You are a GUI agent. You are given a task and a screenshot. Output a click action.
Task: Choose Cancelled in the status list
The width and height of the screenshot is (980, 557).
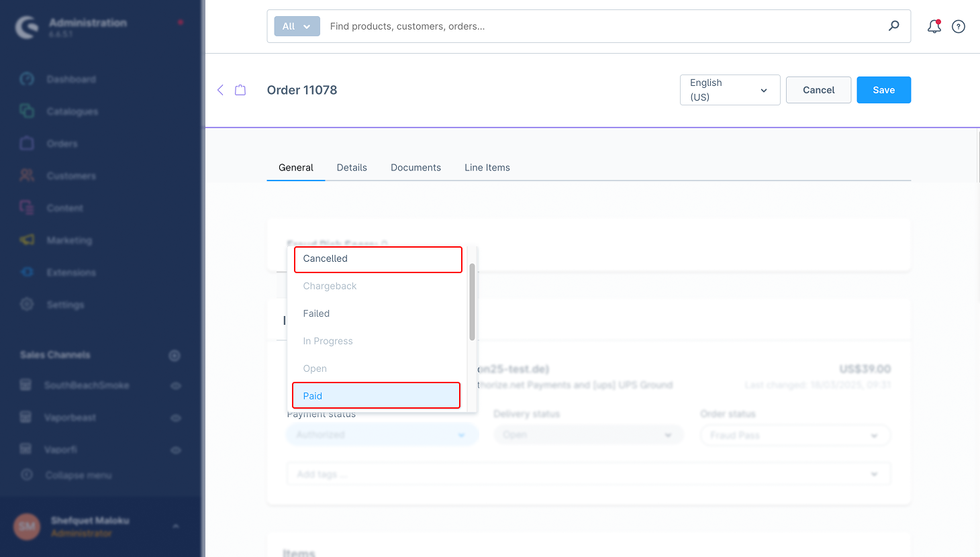(378, 259)
